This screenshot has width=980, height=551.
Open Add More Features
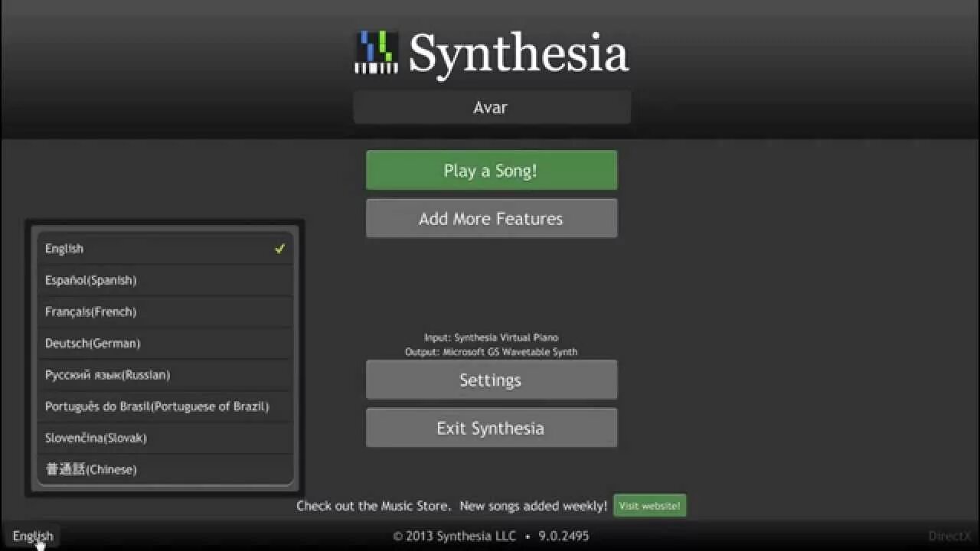(492, 218)
